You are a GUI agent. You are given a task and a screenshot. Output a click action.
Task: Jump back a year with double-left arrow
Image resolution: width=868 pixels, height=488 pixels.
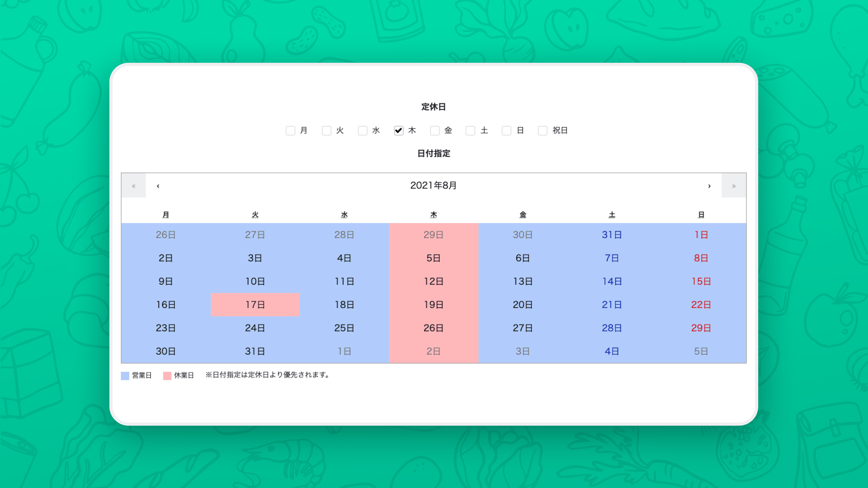point(134,186)
